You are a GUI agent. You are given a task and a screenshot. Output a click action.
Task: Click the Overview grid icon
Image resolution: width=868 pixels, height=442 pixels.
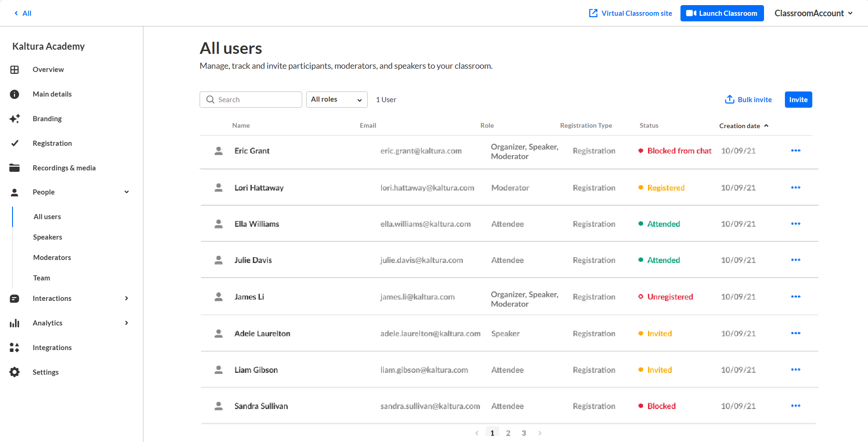[x=15, y=70]
